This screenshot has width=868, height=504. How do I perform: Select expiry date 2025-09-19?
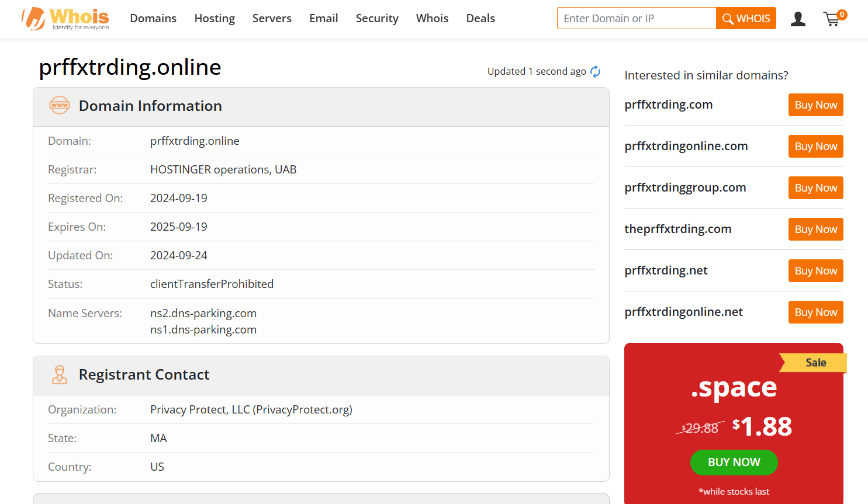179,227
